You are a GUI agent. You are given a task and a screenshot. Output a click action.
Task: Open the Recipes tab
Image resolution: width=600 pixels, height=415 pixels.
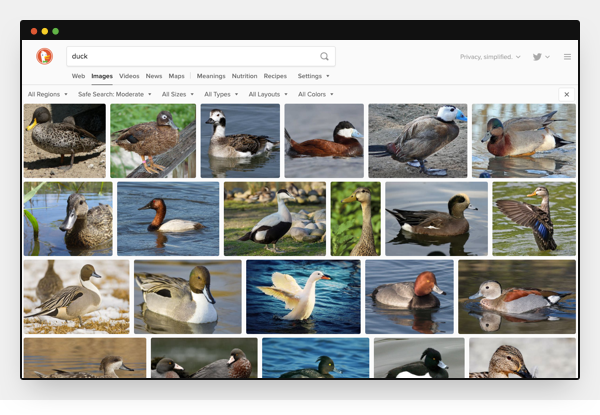pyautogui.click(x=275, y=76)
